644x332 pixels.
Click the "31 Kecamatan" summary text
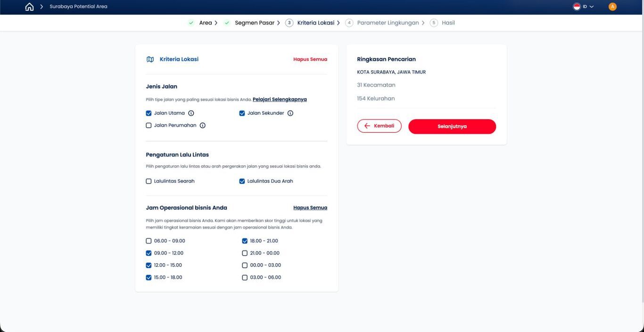click(x=376, y=85)
